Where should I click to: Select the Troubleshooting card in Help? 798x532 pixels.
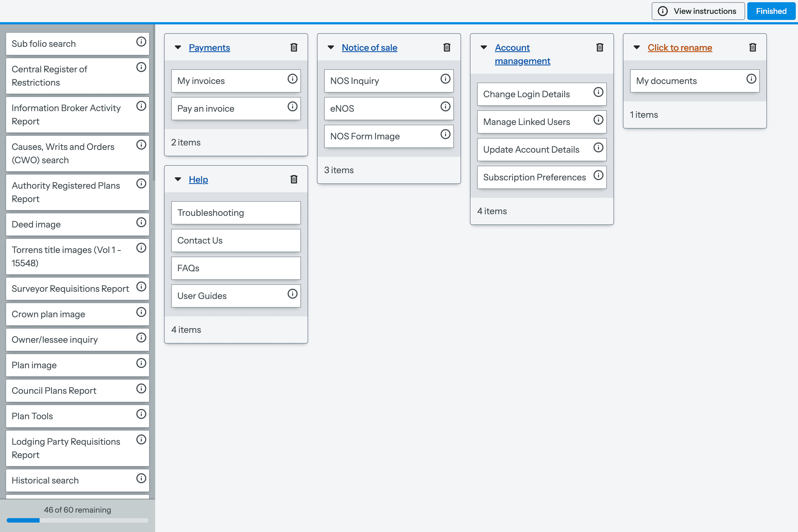236,213
